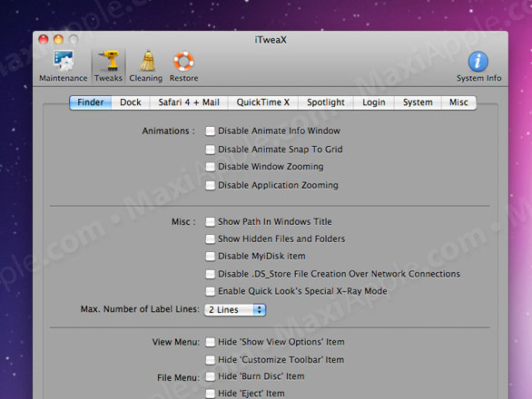The width and height of the screenshot is (532, 399).
Task: Enable Quick Look's Special X-Ray Mode
Action: [x=210, y=291]
